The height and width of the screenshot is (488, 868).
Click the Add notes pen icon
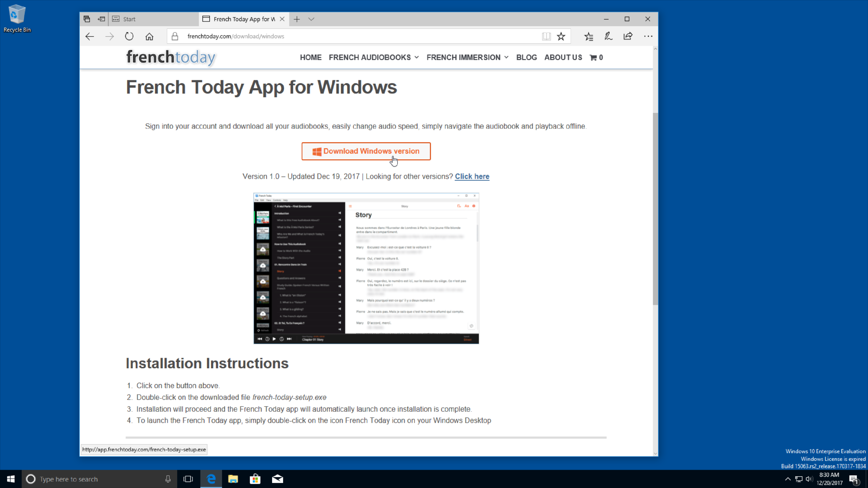[x=608, y=36]
